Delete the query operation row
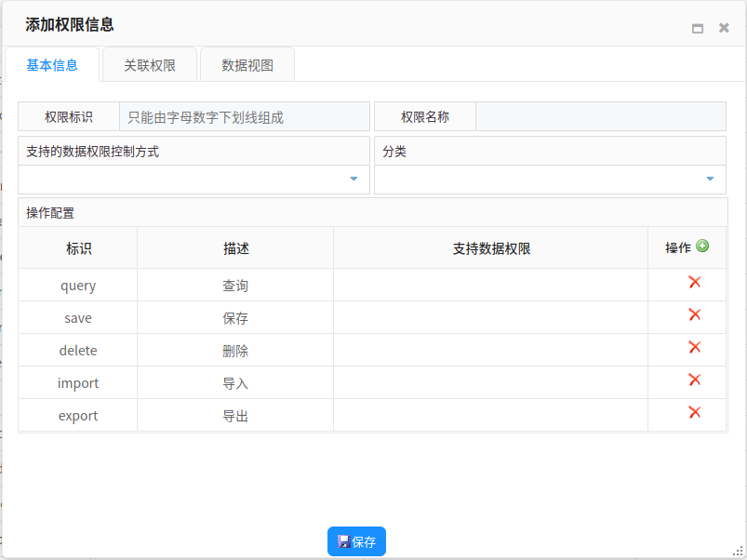The width and height of the screenshot is (747, 560). 694,283
